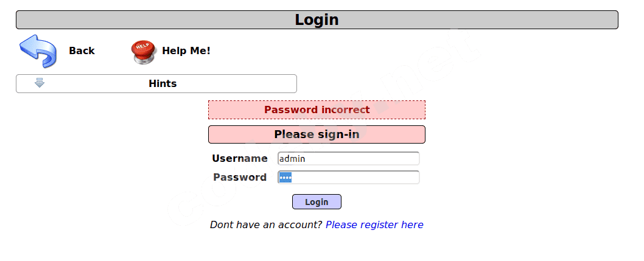Click the blue Back arrow icon
Image resolution: width=644 pixels, height=261 pixels.
tap(38, 51)
